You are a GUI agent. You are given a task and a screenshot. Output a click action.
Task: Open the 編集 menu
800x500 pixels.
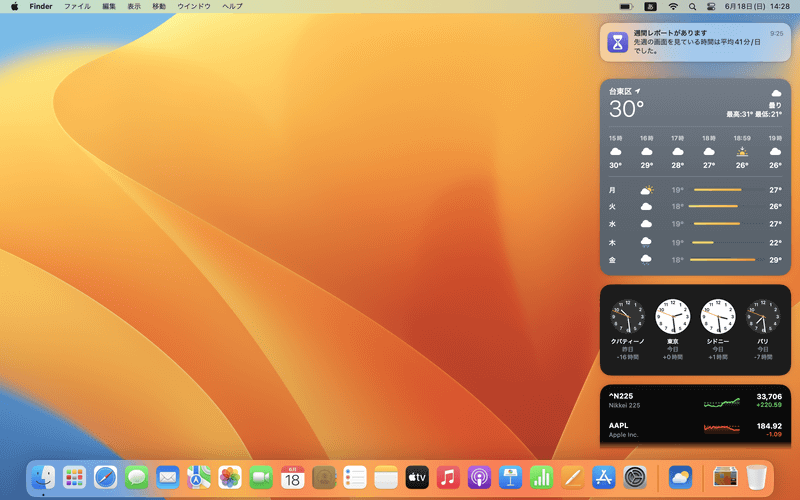(x=109, y=6)
